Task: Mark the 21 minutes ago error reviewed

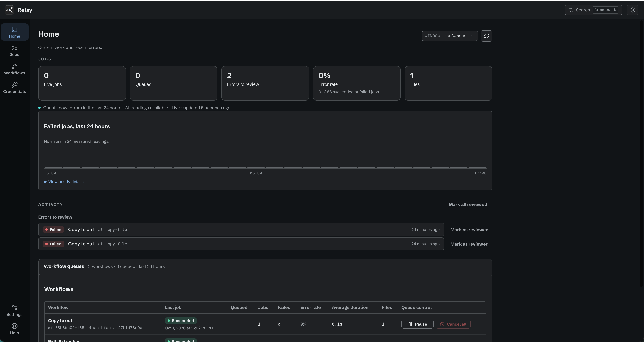Action: 469,230
